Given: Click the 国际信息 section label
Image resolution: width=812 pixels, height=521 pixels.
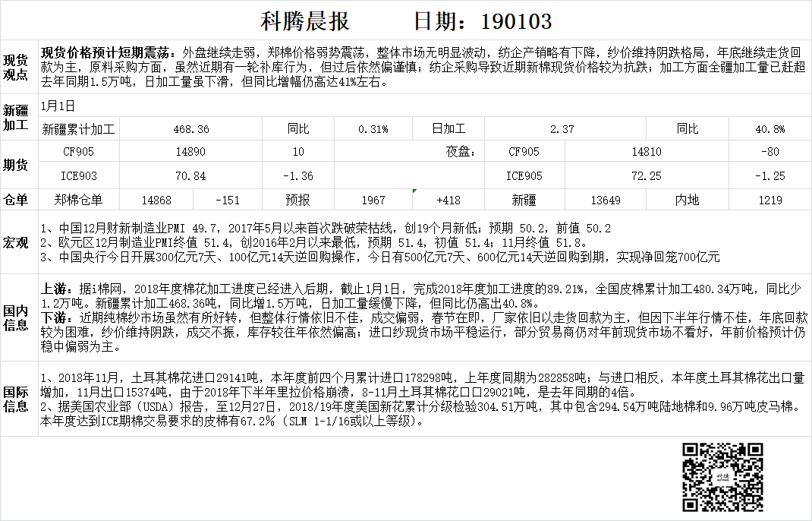Looking at the screenshot, I should tap(17, 399).
